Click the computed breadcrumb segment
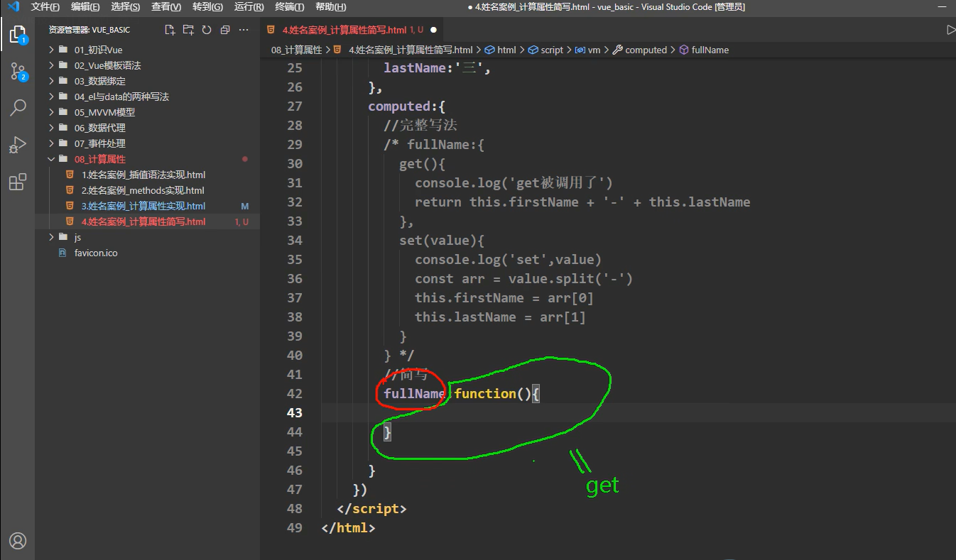 point(639,50)
